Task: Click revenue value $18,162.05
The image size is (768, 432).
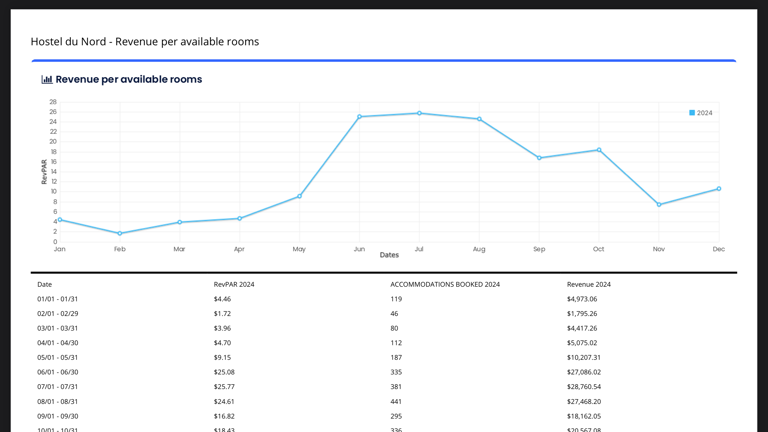Action: pos(584,416)
